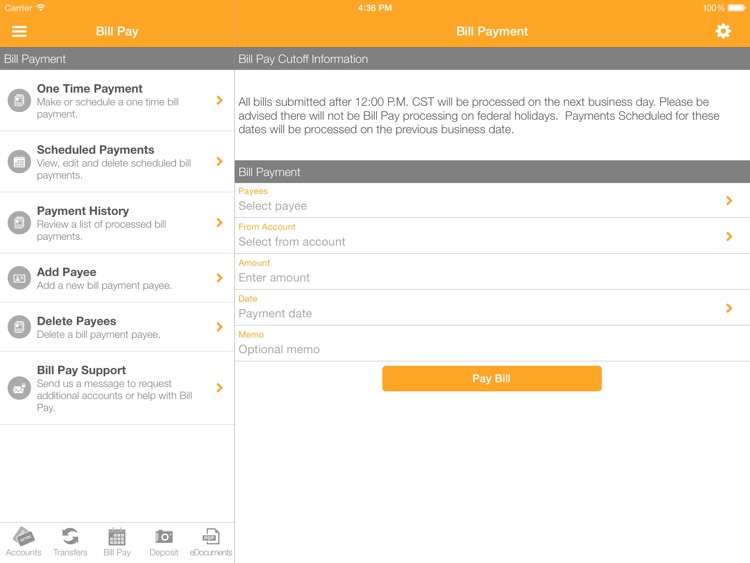Select 'Payment date' placeholder text
This screenshot has width=750, height=563.
[x=275, y=313]
